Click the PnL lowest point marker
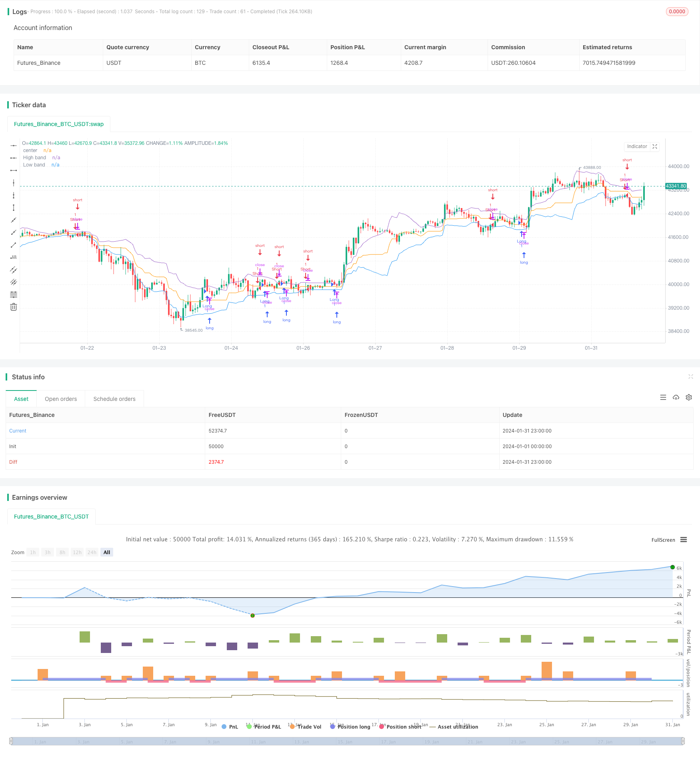The height and width of the screenshot is (757, 700). point(252,615)
